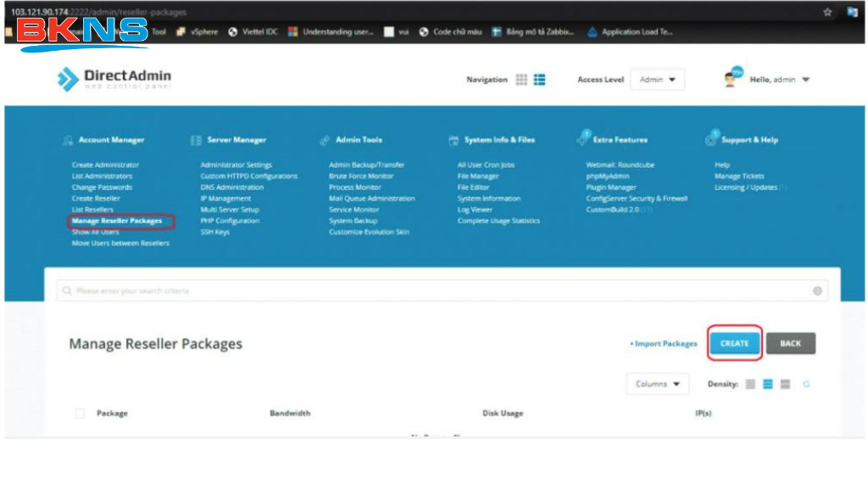
Task: Select medium density view icon
Action: click(767, 384)
